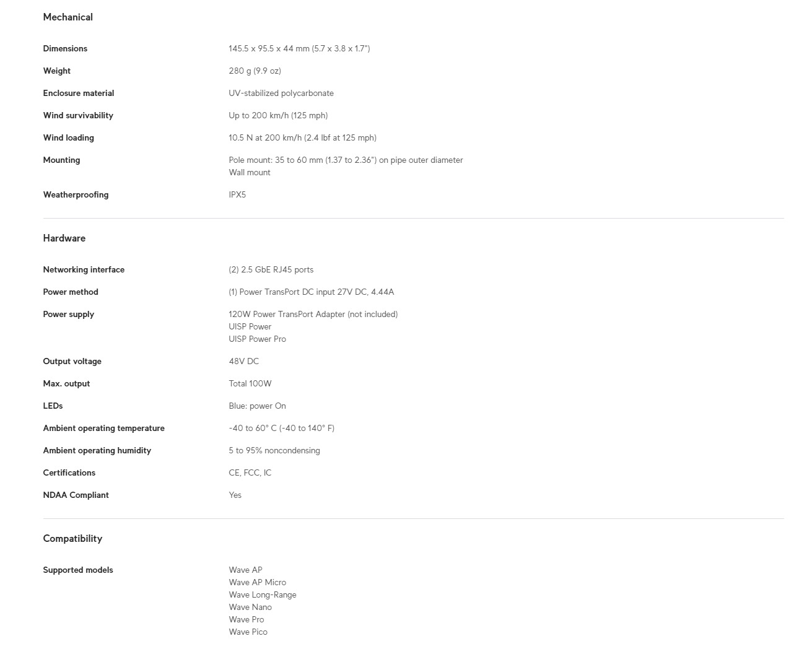Click the Wind survivability label
Image resolution: width=812 pixels, height=662 pixels.
(x=78, y=116)
